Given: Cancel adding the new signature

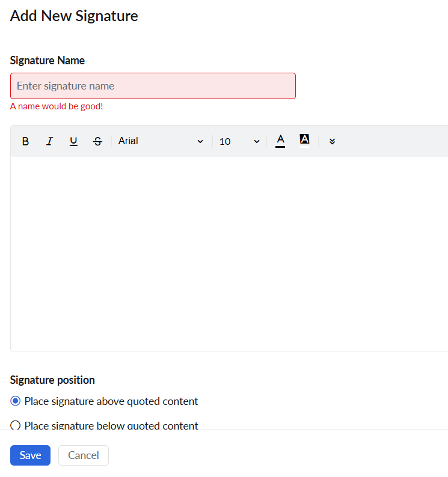Looking at the screenshot, I should click(84, 455).
